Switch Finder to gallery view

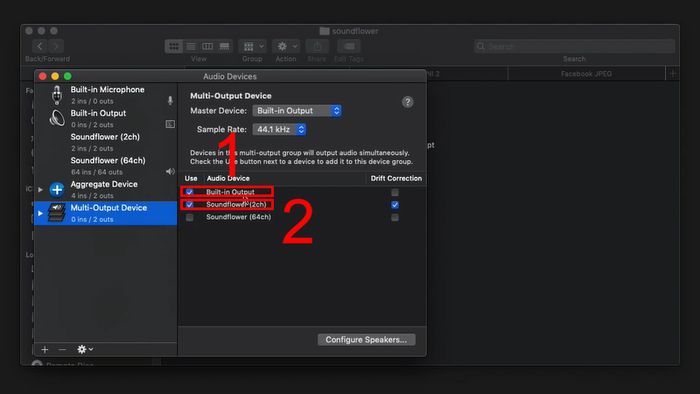click(x=225, y=46)
